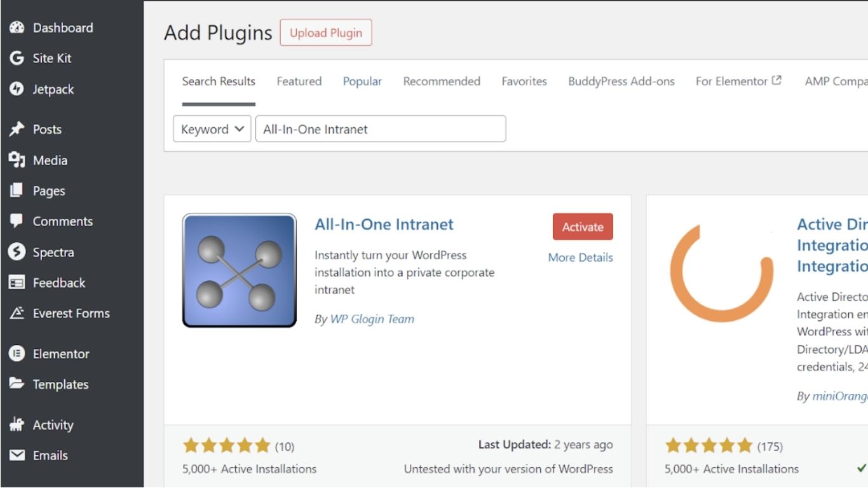Click the Comments speech bubble icon

[x=17, y=221]
